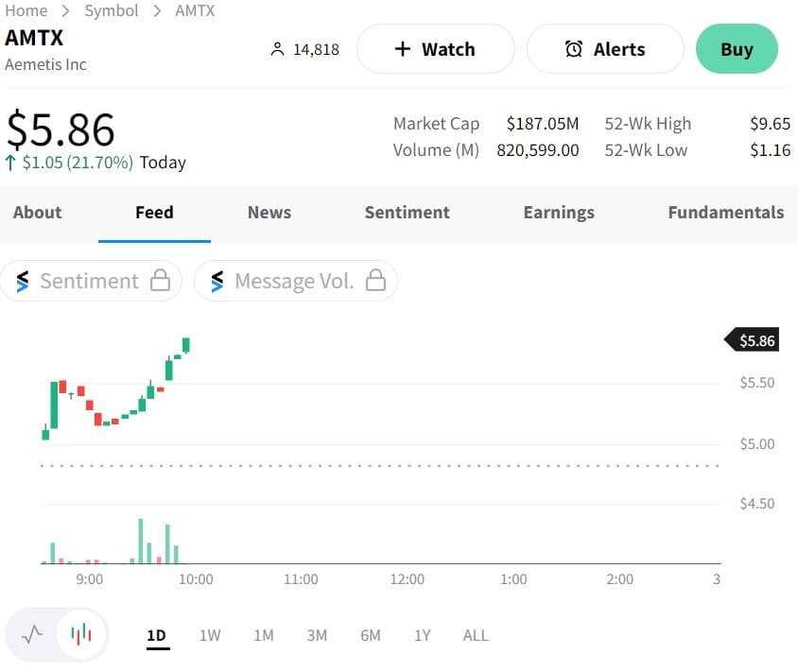Select the 1M chart time range
798x672 pixels.
[264, 635]
